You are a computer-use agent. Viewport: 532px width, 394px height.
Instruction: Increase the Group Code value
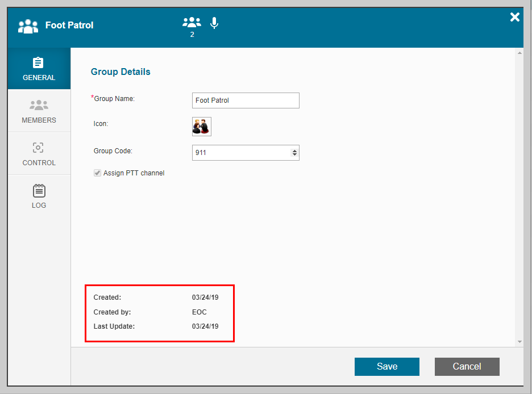coord(294,150)
